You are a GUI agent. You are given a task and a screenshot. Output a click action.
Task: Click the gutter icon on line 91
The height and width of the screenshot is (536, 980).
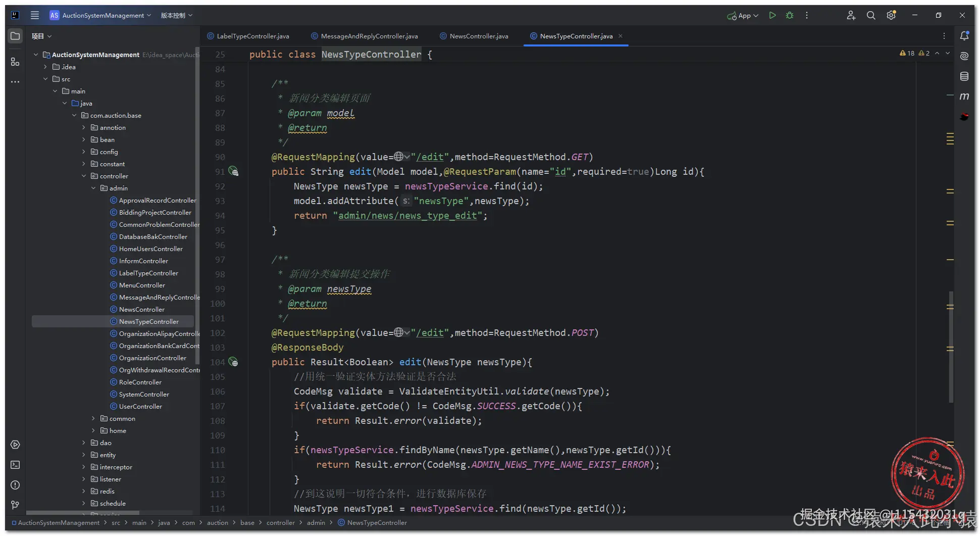233,171
